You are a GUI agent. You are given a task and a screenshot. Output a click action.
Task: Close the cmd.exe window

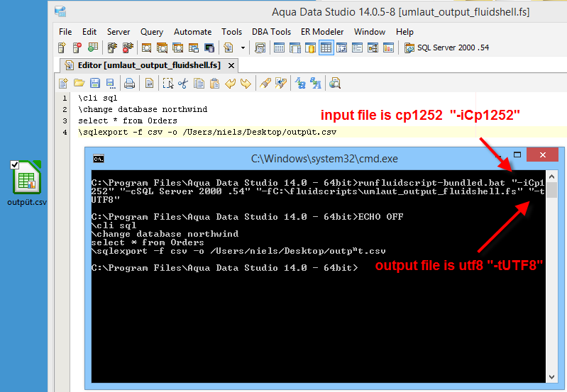click(x=542, y=155)
